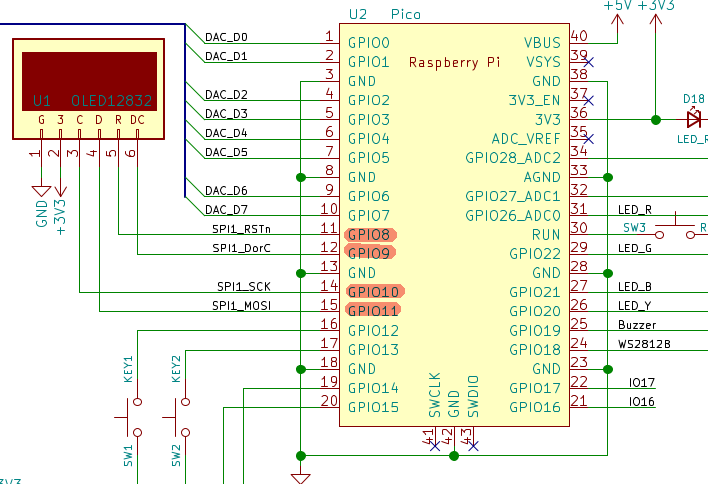Click the LED_B net label
The height and width of the screenshot is (484, 708).
pos(635,287)
